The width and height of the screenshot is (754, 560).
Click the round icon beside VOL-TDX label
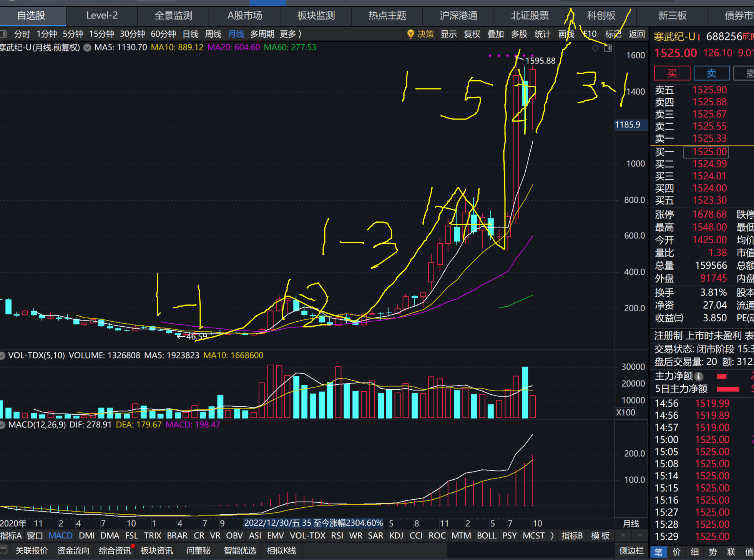2,355
